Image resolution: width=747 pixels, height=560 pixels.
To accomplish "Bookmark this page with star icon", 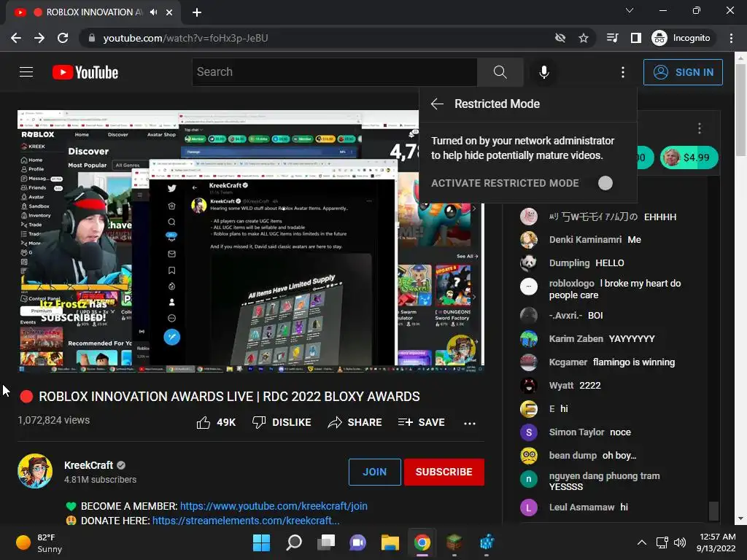I will click(583, 38).
